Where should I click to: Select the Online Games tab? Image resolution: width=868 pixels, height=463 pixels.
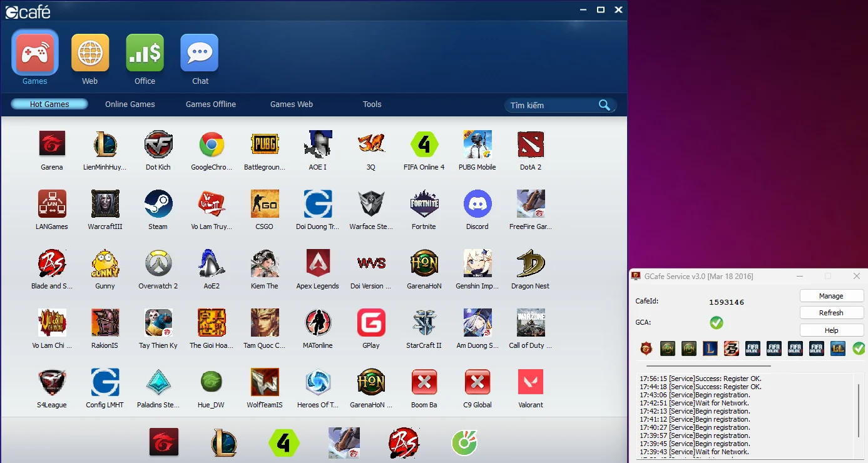pos(130,104)
